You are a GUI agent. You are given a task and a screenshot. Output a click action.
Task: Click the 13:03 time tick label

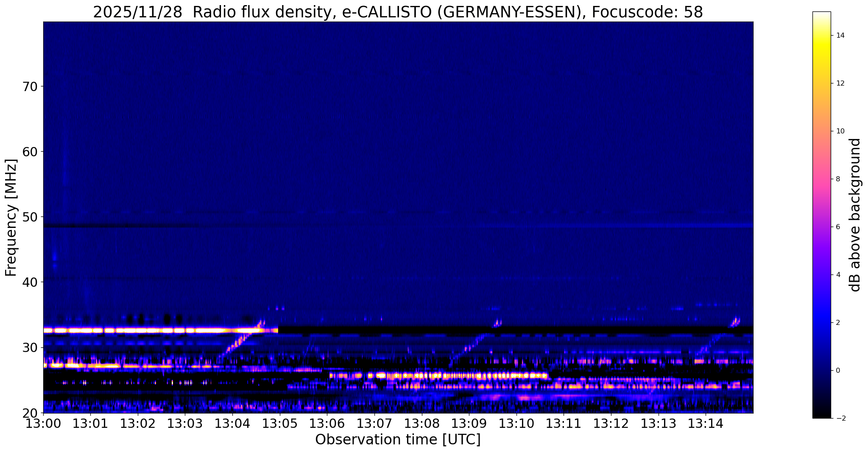click(185, 423)
